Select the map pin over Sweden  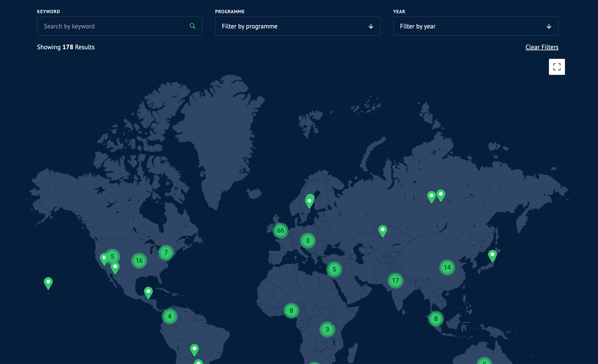309,202
